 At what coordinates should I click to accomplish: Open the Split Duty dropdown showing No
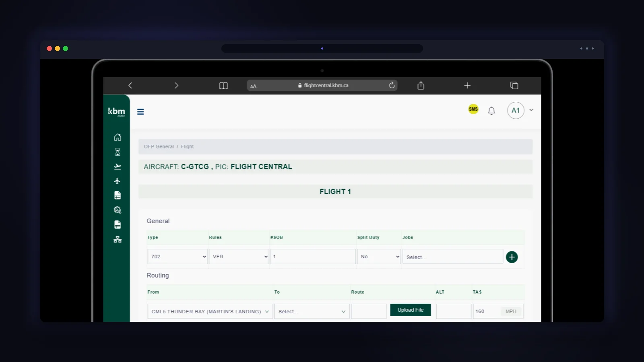pos(379,257)
